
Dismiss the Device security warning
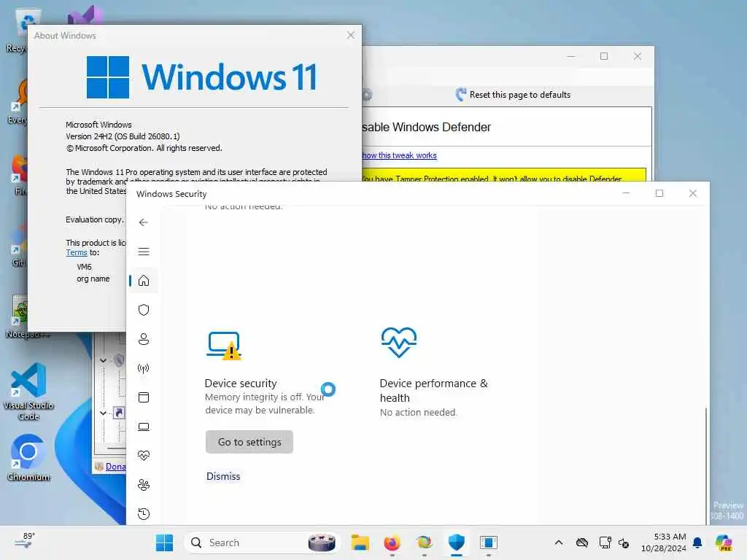pyautogui.click(x=223, y=476)
